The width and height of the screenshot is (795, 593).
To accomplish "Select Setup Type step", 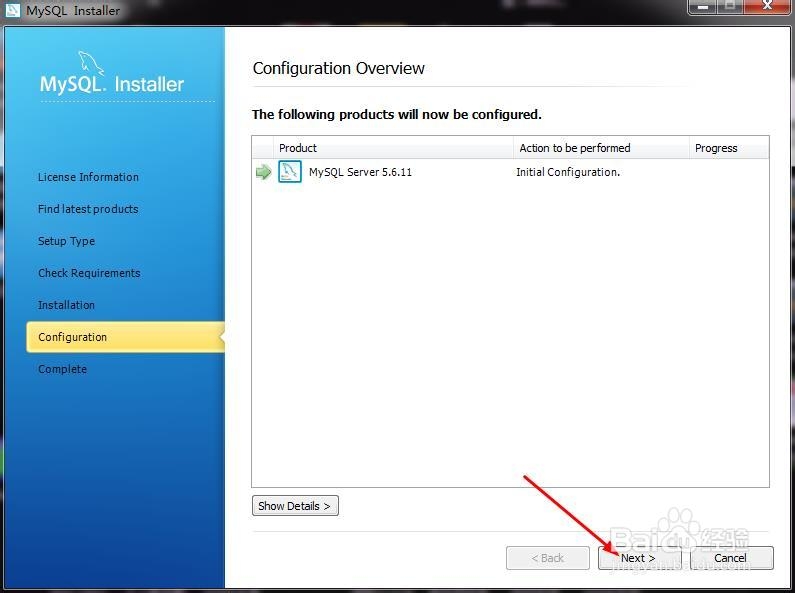I will pyautogui.click(x=66, y=241).
